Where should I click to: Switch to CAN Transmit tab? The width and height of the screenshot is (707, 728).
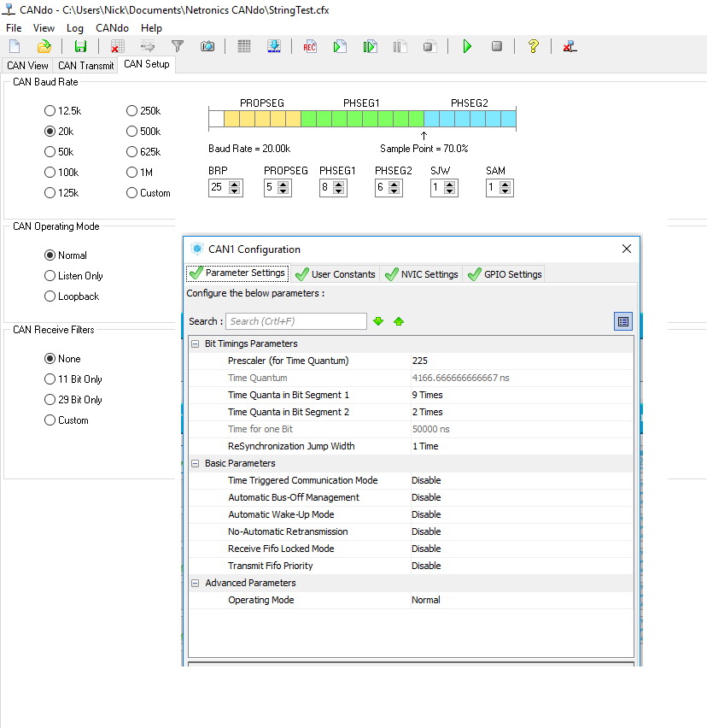[86, 66]
